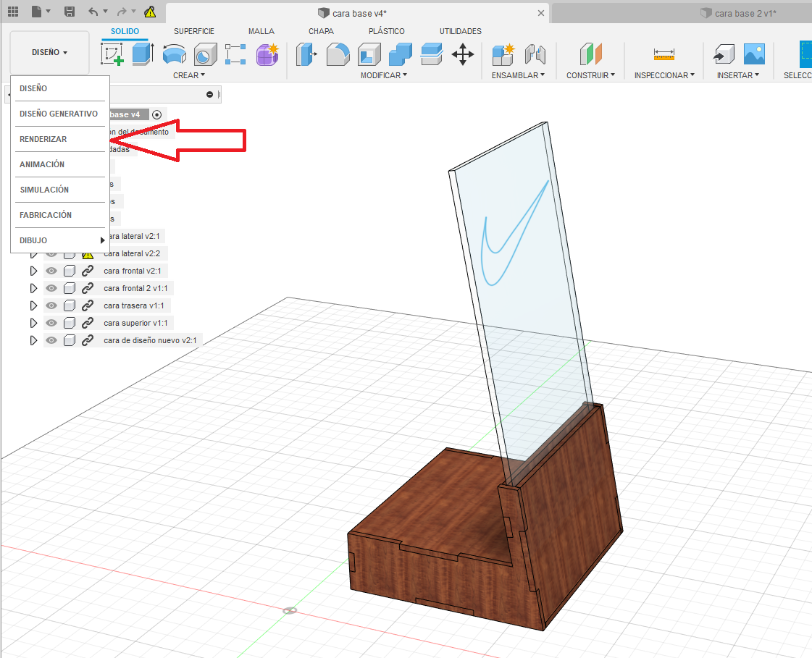Switch to the MALLA ribbon tab

tap(261, 31)
